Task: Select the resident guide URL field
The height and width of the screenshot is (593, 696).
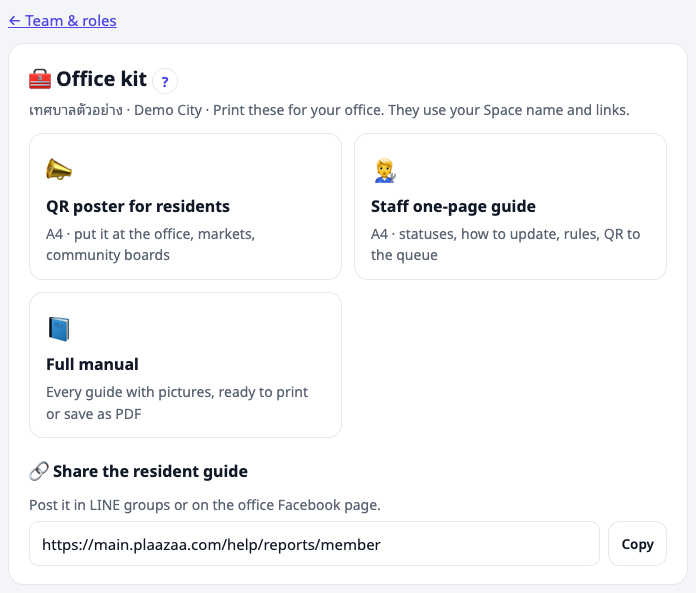Action: coord(314,544)
